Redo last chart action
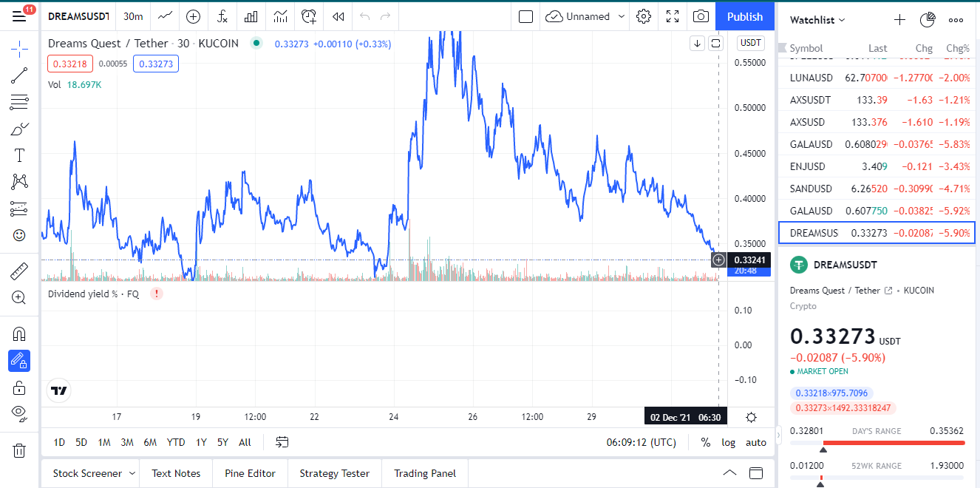 coord(385,16)
